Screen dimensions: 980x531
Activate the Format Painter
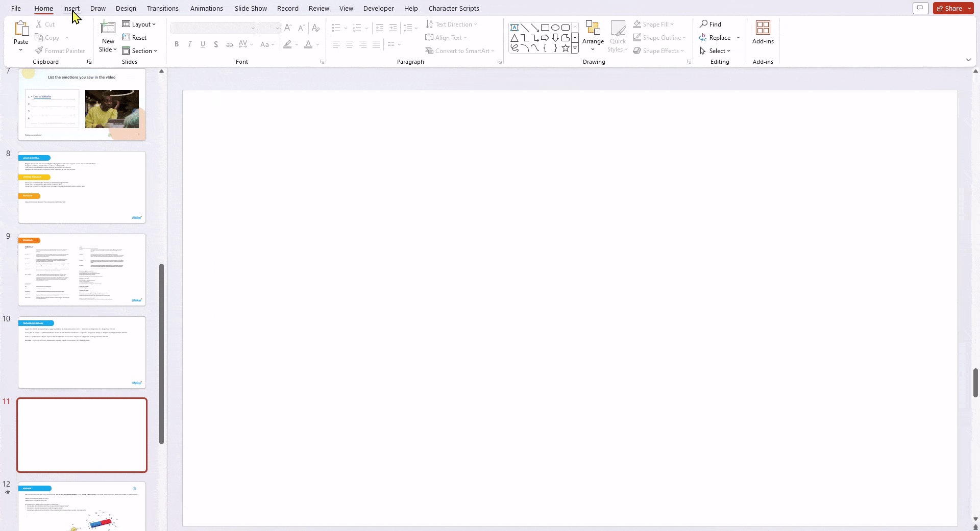point(60,50)
